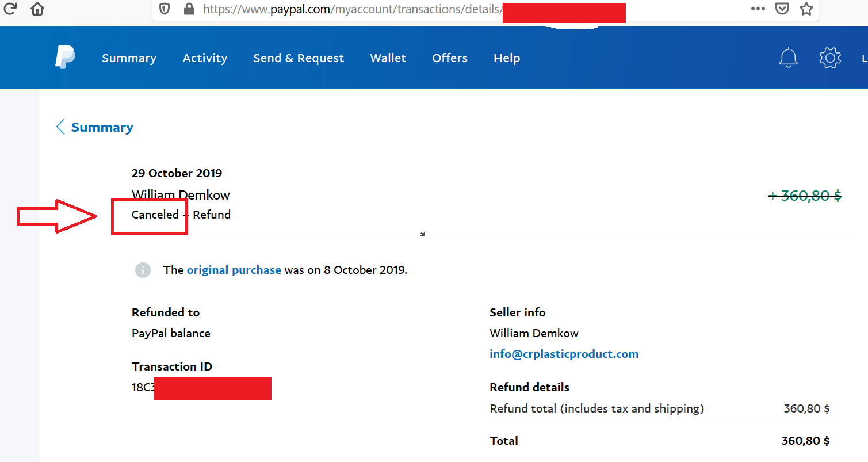
Task: Open the Wallet page
Action: (388, 58)
